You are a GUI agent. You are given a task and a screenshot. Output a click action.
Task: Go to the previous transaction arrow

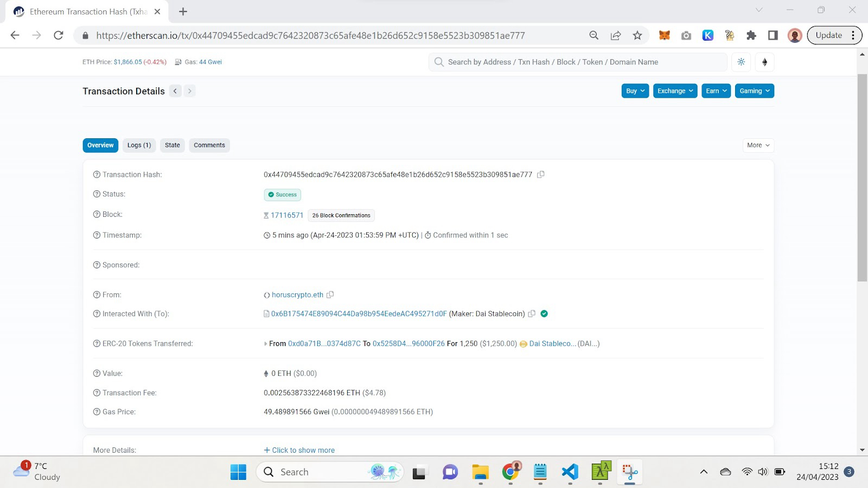coord(175,91)
